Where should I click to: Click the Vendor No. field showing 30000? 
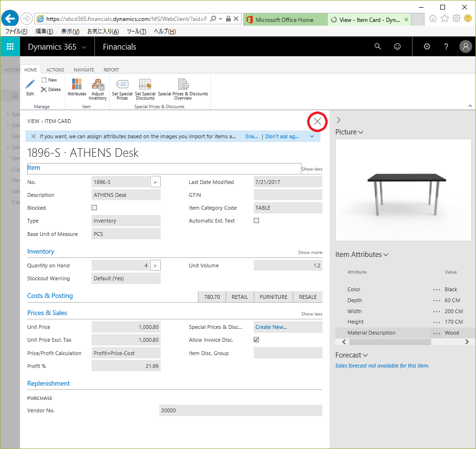point(240,410)
